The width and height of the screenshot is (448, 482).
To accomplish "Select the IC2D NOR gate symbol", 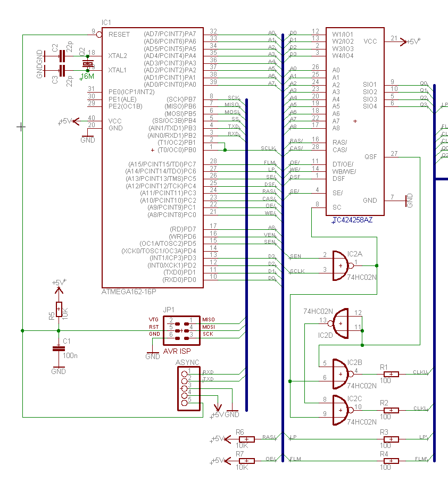I will click(338, 323).
